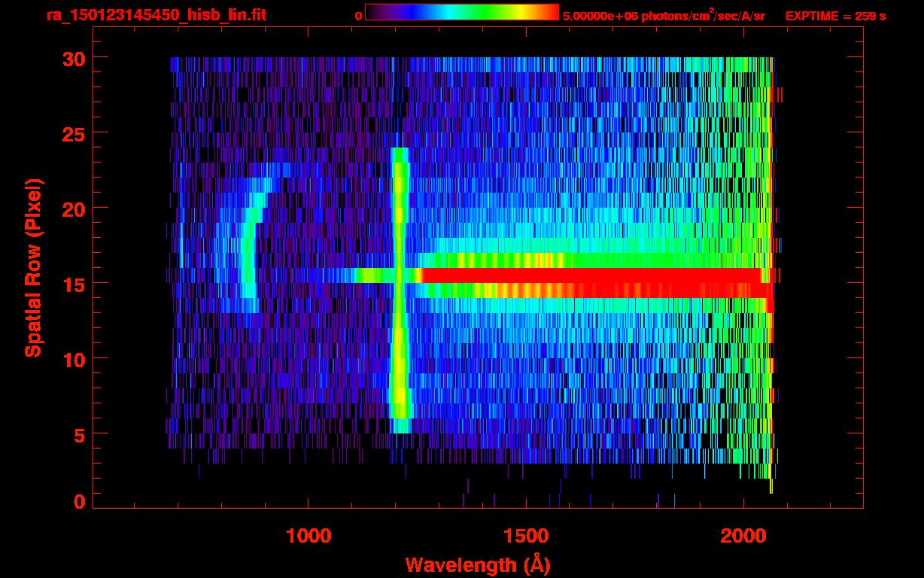Click the 30 spatial row tick label

pyautogui.click(x=73, y=58)
